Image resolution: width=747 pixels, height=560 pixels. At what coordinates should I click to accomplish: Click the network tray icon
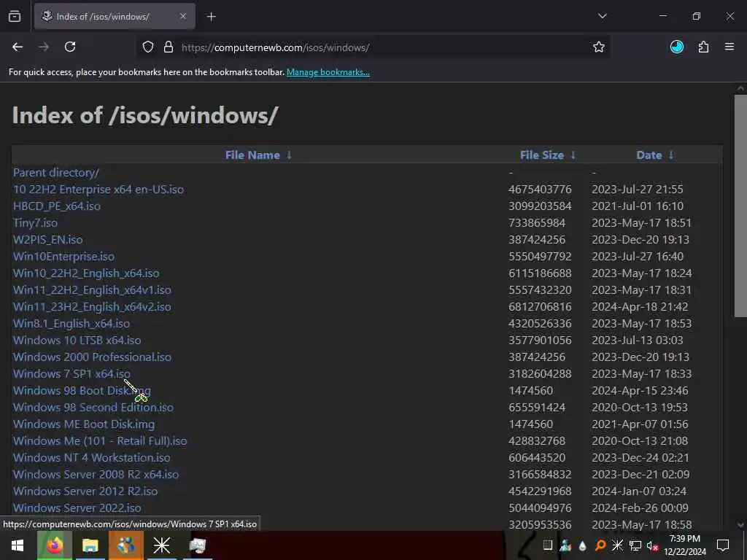635,545
